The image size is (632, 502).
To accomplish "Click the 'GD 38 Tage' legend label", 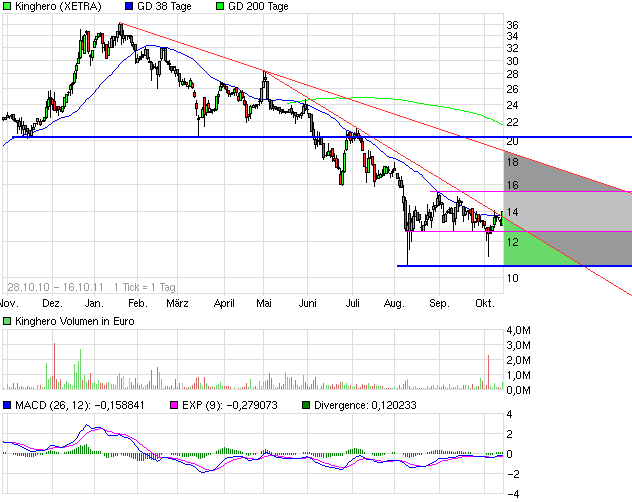I will tap(164, 6).
